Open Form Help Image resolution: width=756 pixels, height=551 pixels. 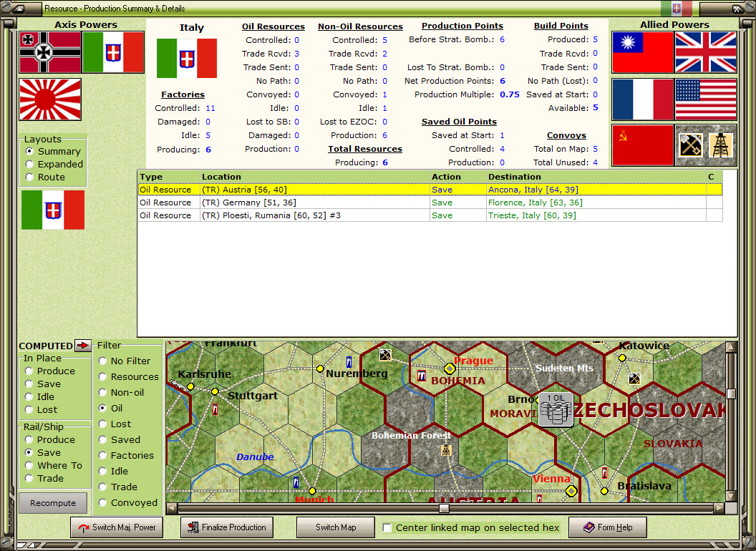tap(607, 527)
